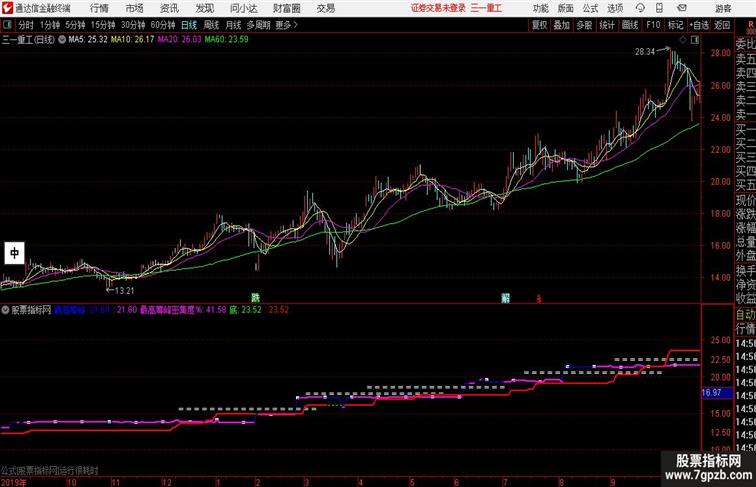Click the 游客 guest account label
The height and width of the screenshot is (487, 756).
(x=723, y=8)
